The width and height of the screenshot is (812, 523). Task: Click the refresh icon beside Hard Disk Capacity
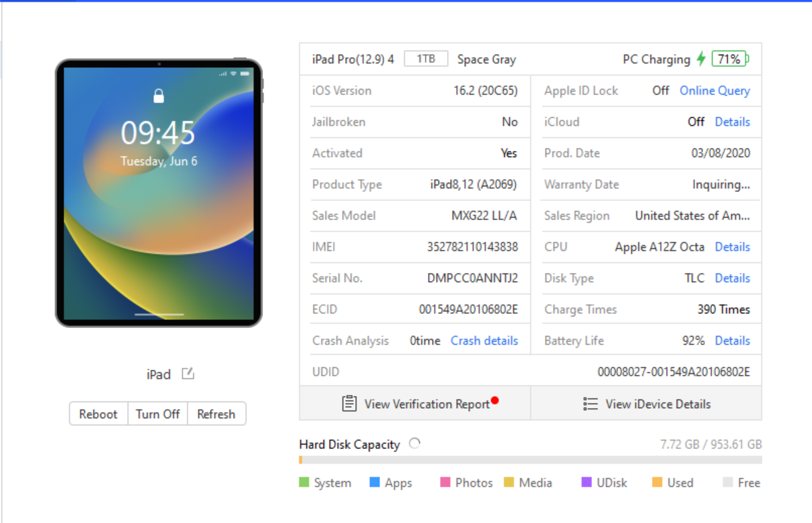click(x=414, y=442)
